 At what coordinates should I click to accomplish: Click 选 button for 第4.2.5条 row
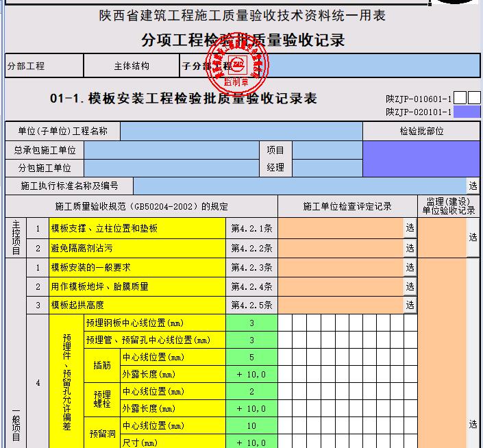(410, 306)
